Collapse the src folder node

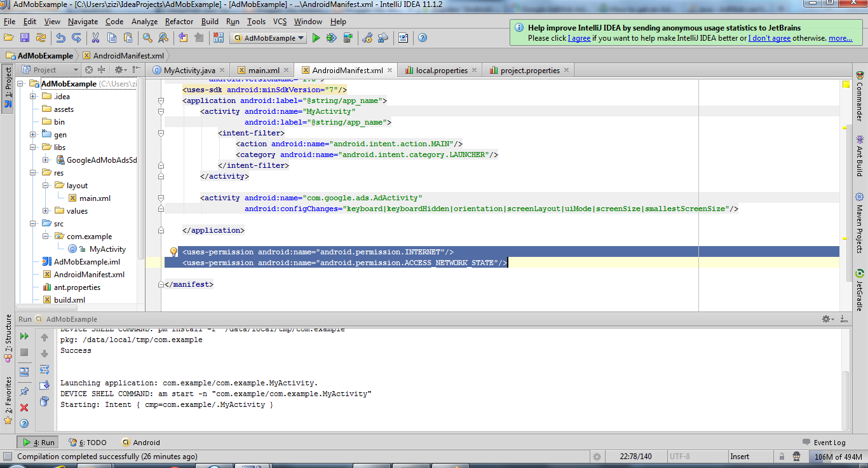[x=33, y=224]
